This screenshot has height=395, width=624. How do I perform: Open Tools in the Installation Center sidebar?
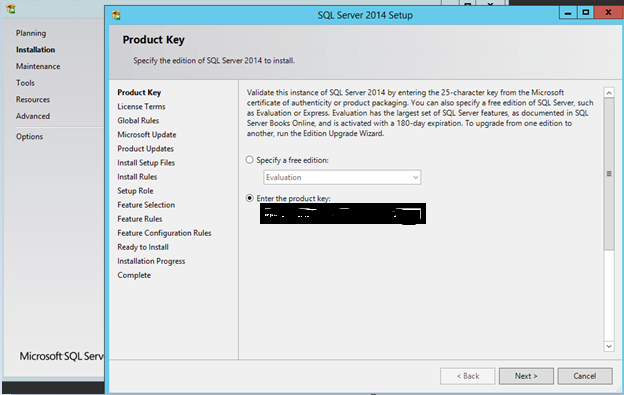[x=25, y=83]
